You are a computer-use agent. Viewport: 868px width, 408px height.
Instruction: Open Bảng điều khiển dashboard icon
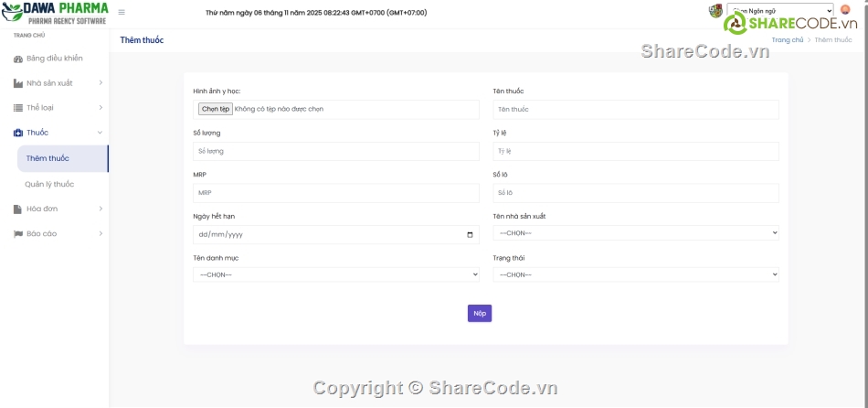18,59
